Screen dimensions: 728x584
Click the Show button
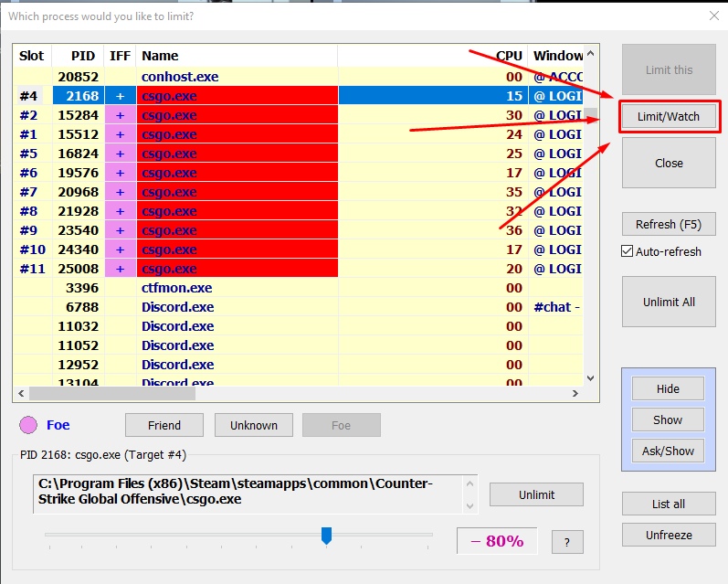tap(668, 420)
